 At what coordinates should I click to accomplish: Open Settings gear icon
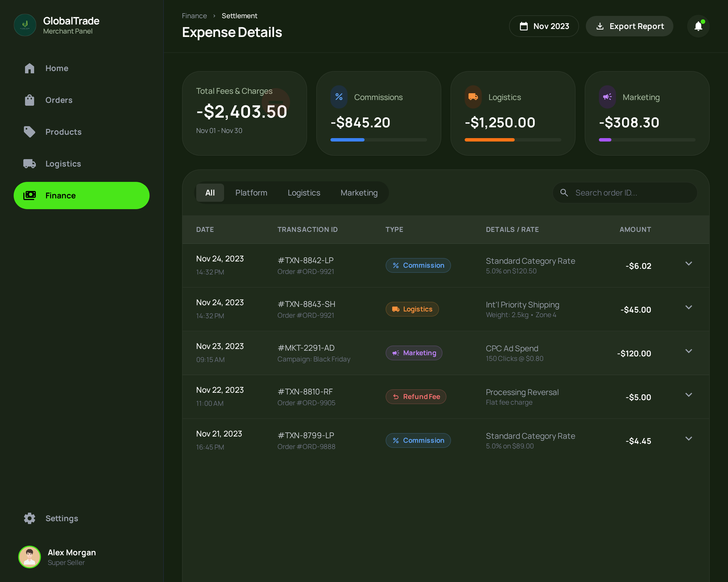click(x=29, y=518)
